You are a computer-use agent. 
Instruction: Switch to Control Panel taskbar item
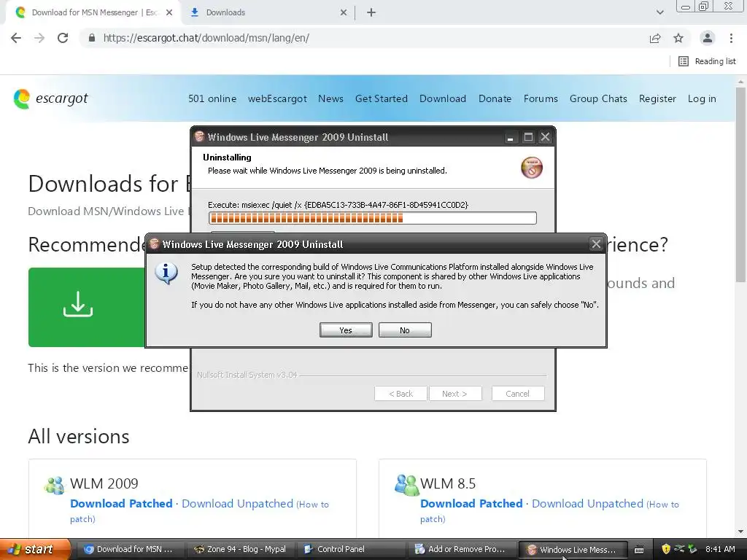(351, 550)
